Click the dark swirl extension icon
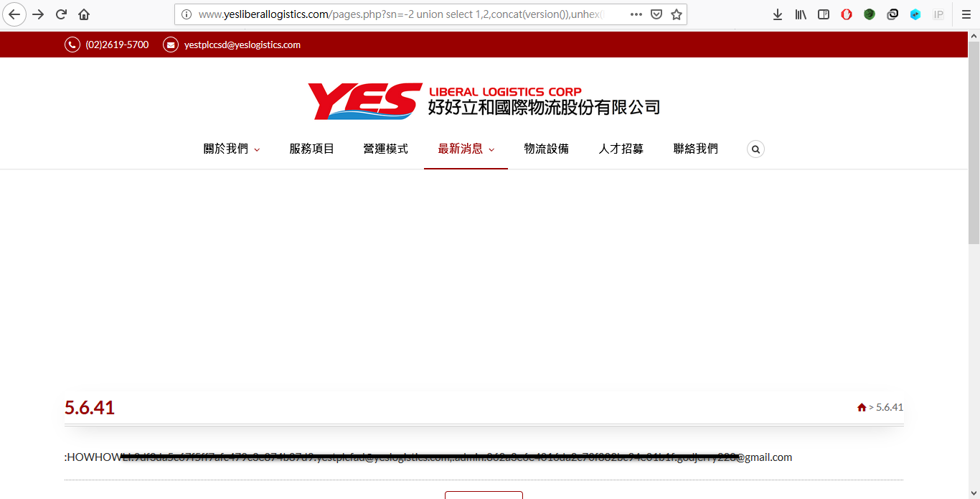The image size is (980, 499). tap(892, 14)
